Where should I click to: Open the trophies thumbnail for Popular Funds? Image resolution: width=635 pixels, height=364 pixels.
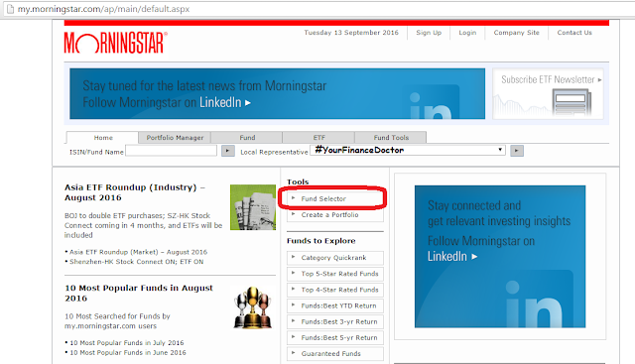coord(253,307)
